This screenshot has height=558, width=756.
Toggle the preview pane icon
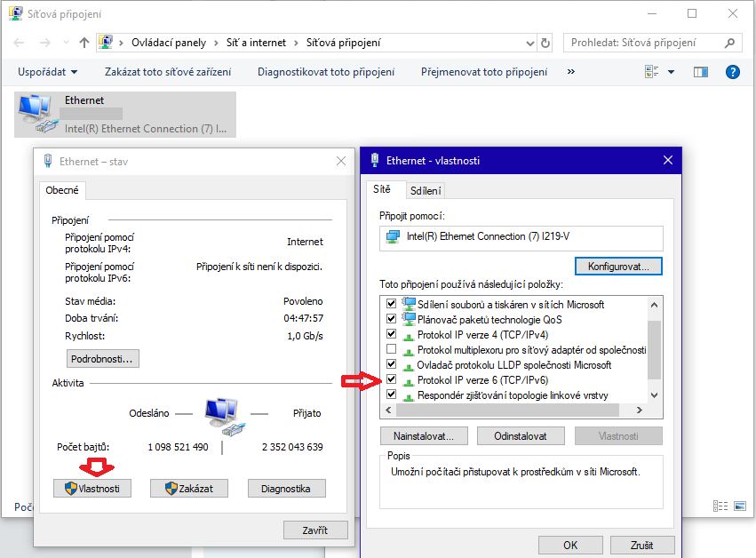[x=701, y=72]
